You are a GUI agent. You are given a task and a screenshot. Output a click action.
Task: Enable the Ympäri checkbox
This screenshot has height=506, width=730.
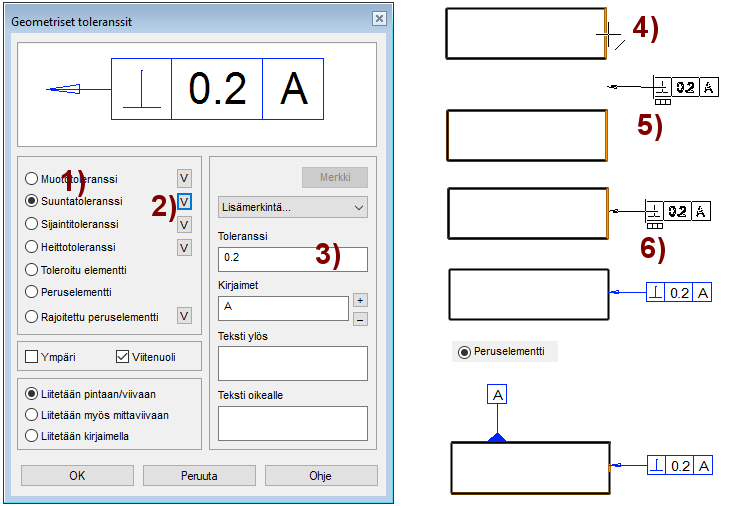[x=32, y=357]
